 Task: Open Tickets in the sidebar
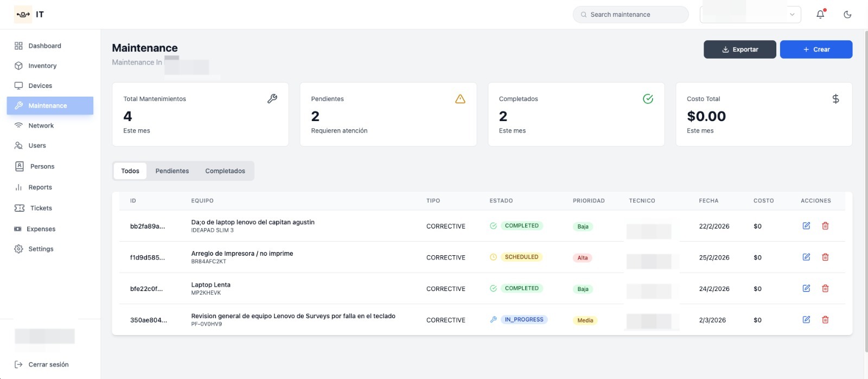click(41, 208)
